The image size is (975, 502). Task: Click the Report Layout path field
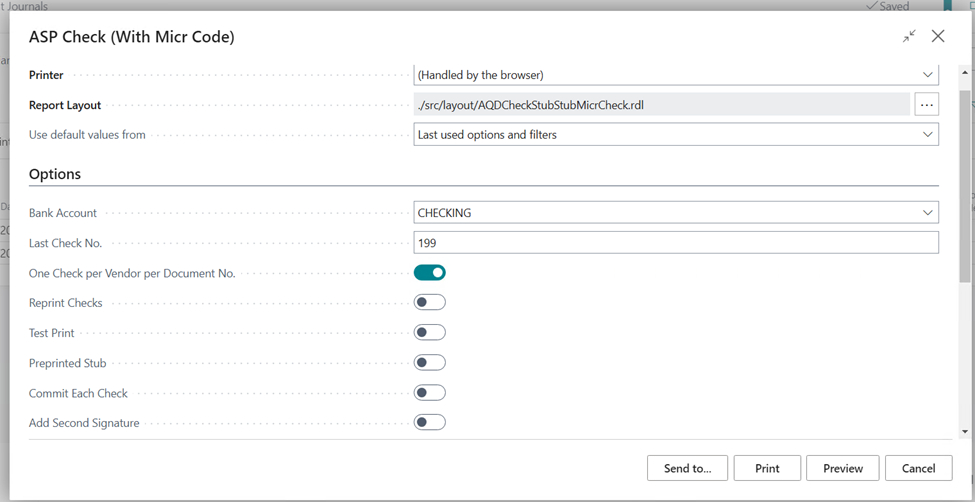click(661, 105)
